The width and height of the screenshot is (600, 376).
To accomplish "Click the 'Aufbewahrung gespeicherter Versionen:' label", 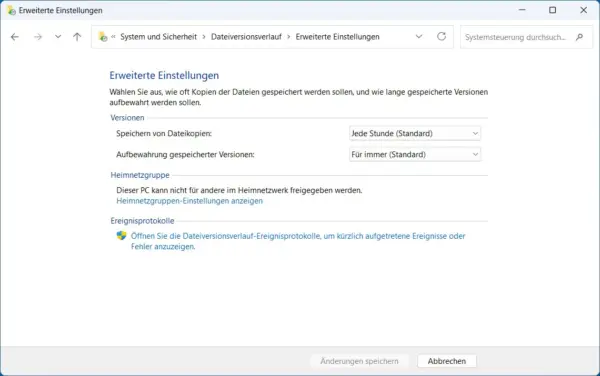I will pos(185,155).
